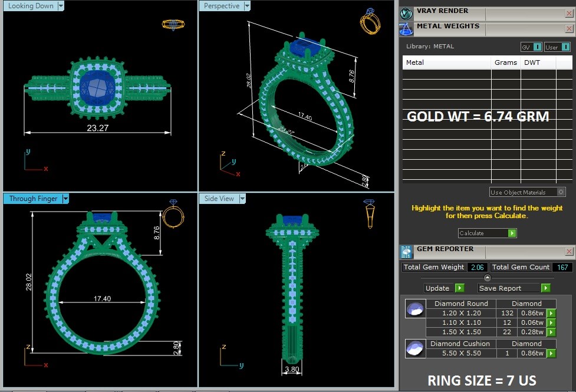Viewport: 576px width, 392px height.
Task: Open the Looking Down viewport dropdown
Action: 61,6
